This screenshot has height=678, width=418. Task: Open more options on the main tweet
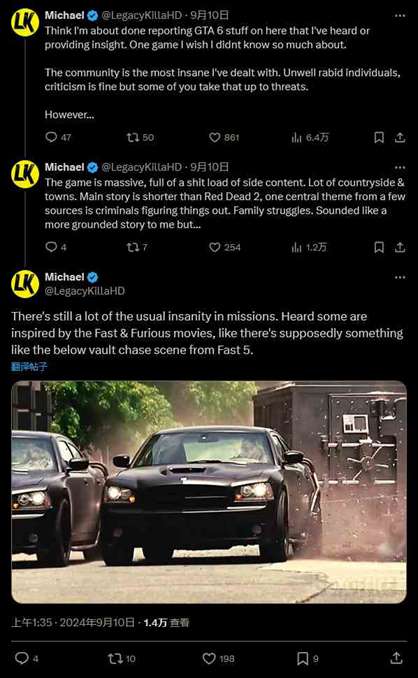click(400, 277)
